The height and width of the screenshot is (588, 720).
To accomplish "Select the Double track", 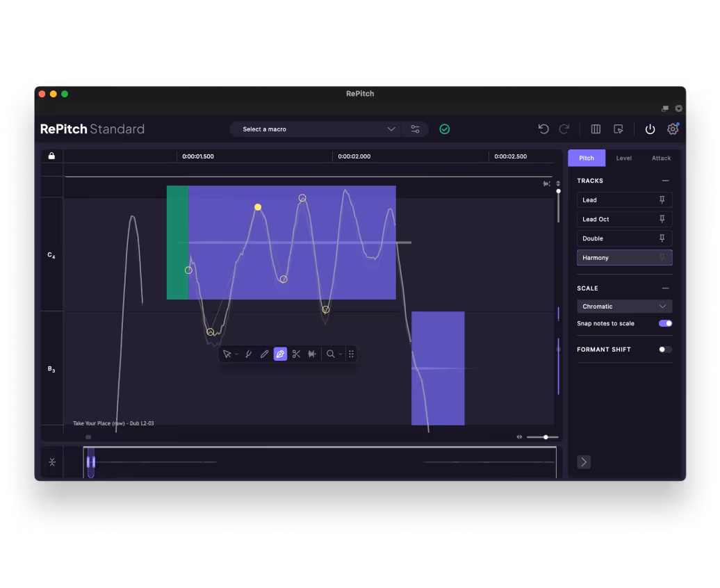I will pyautogui.click(x=625, y=238).
